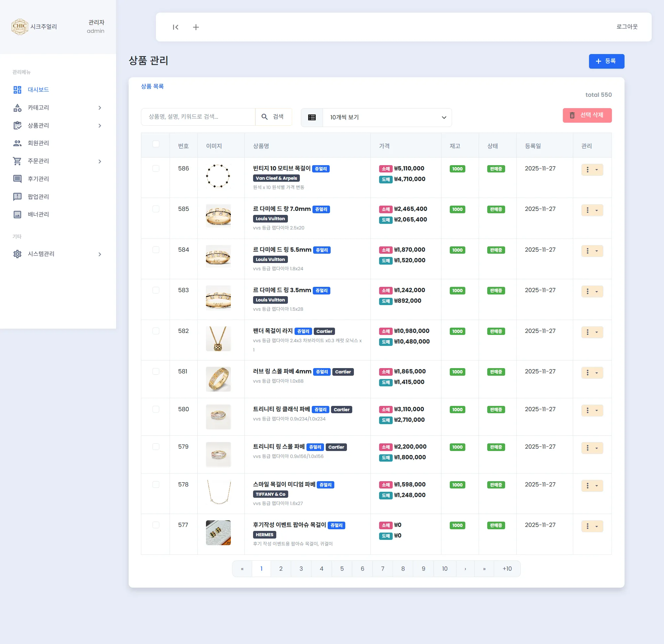Open the 팝업관리 menu item
The image size is (664, 644).
(38, 197)
